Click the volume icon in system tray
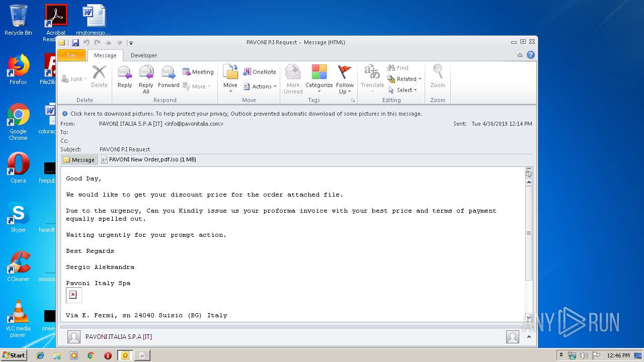644x362 pixels. pos(584,355)
